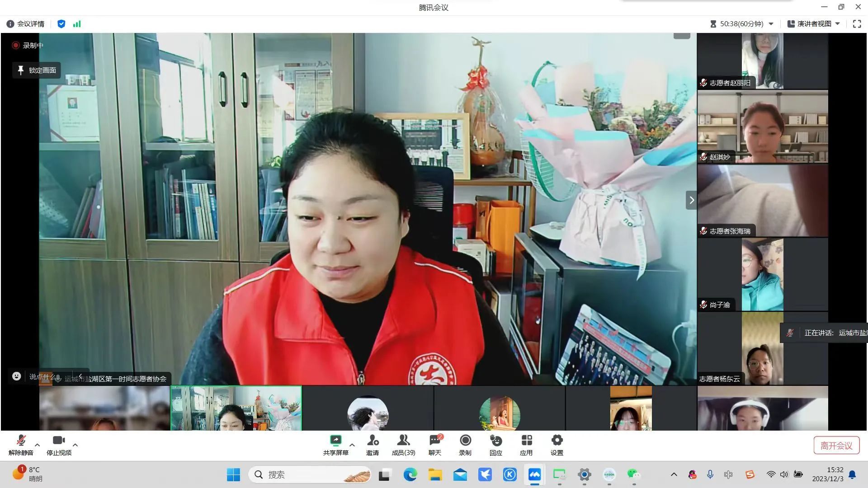This screenshot has width=868, height=488.
Task: Toggle 录制 recording button
Action: click(x=465, y=445)
